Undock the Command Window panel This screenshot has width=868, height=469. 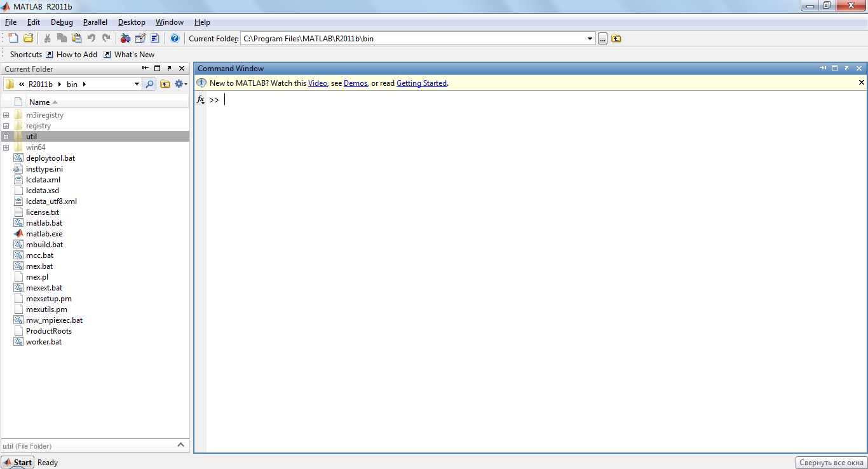(847, 68)
